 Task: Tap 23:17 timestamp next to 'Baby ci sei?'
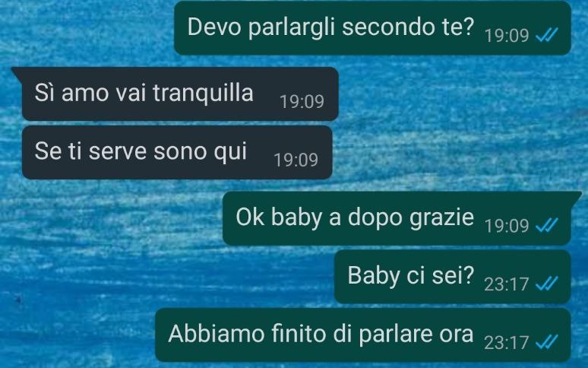(507, 284)
